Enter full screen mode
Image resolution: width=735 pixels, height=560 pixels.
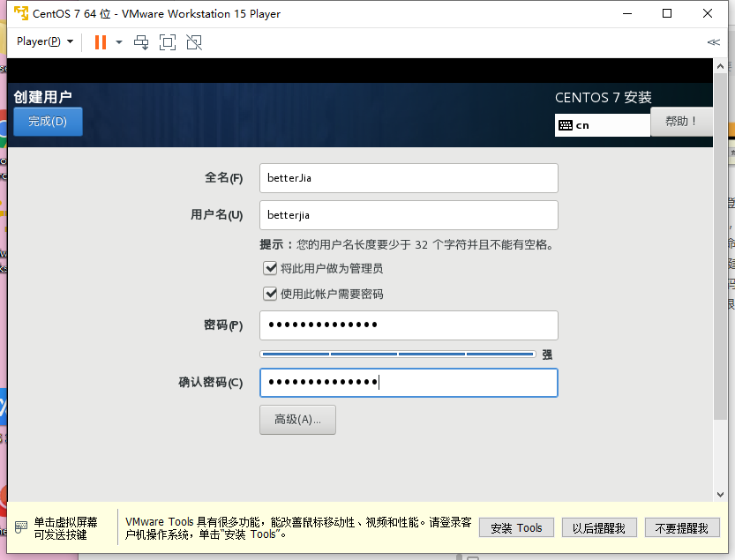coord(168,42)
